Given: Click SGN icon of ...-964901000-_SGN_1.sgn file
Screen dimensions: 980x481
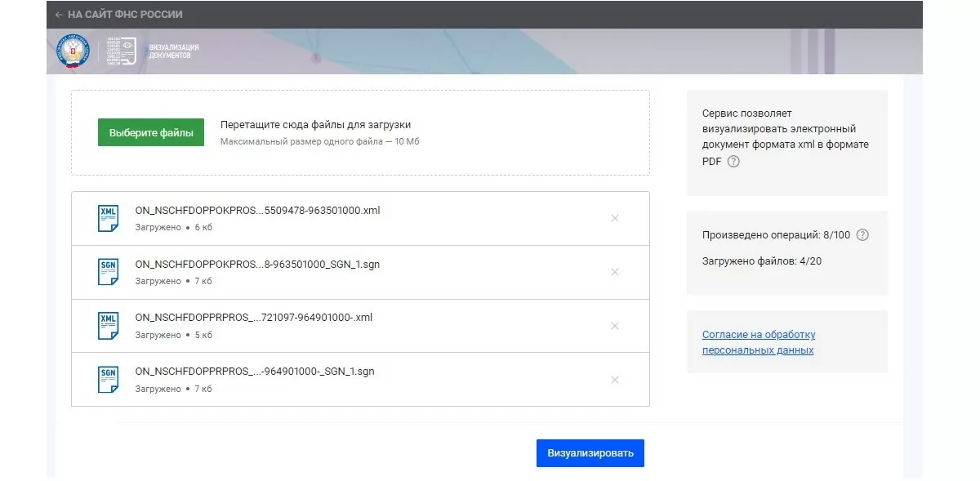Looking at the screenshot, I should (109, 380).
